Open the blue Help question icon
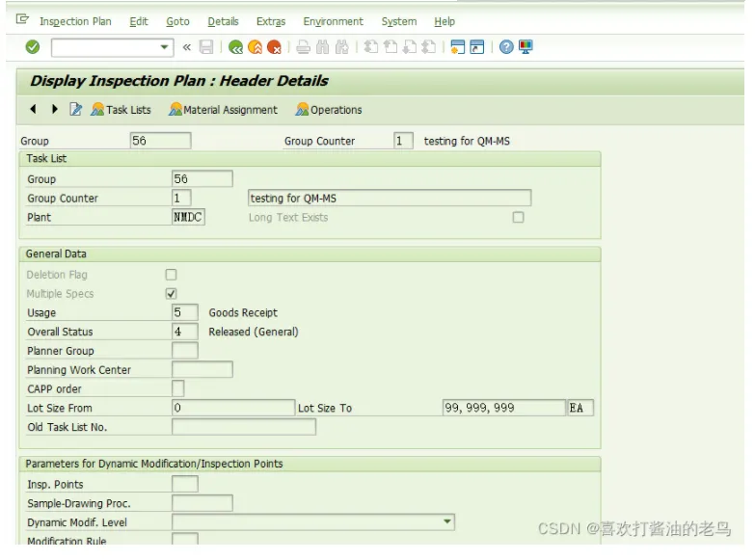Viewport: 755px width, 560px height. (x=506, y=47)
